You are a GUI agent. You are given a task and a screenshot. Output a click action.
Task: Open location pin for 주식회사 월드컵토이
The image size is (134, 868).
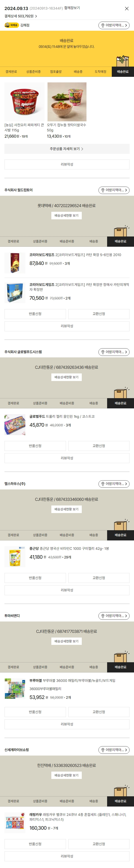coord(114,190)
